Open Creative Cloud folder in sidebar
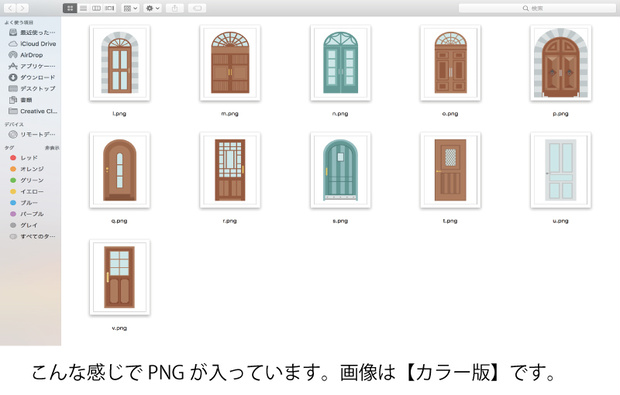This screenshot has height=395, width=620. [33, 111]
